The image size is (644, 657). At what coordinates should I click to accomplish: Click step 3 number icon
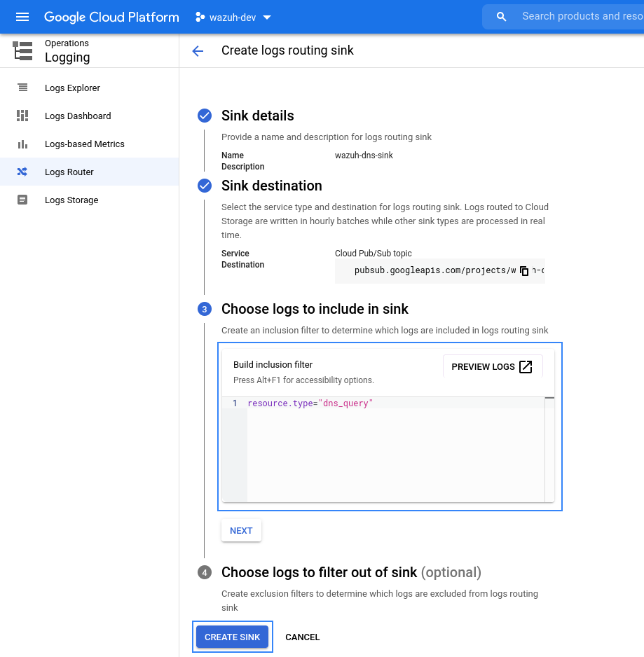point(205,309)
